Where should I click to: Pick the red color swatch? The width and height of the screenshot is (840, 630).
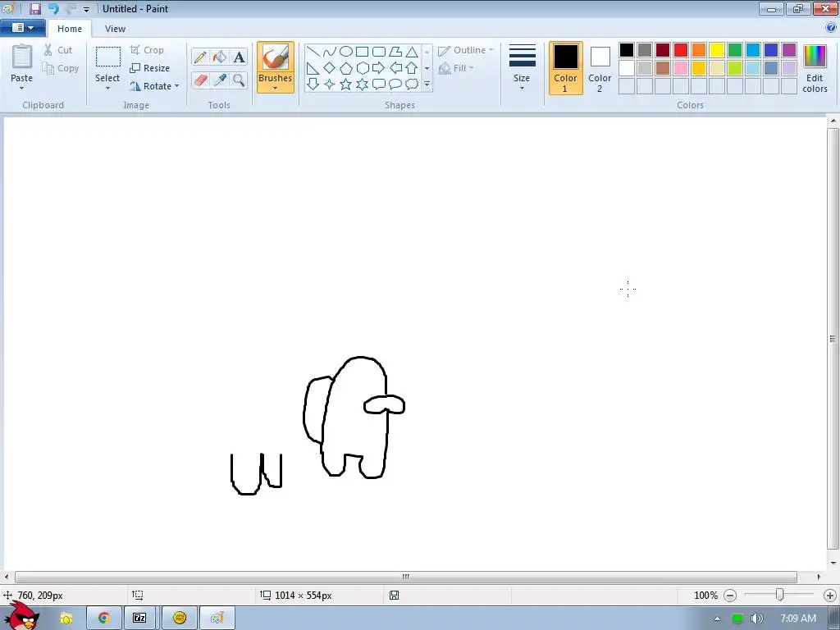[x=681, y=50]
